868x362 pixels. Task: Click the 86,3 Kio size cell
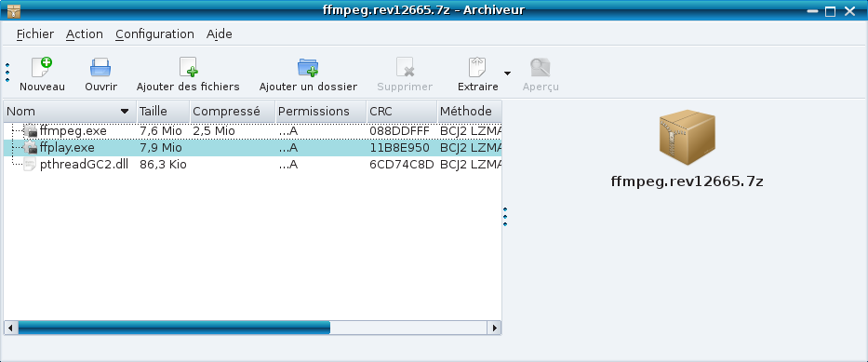click(x=163, y=165)
